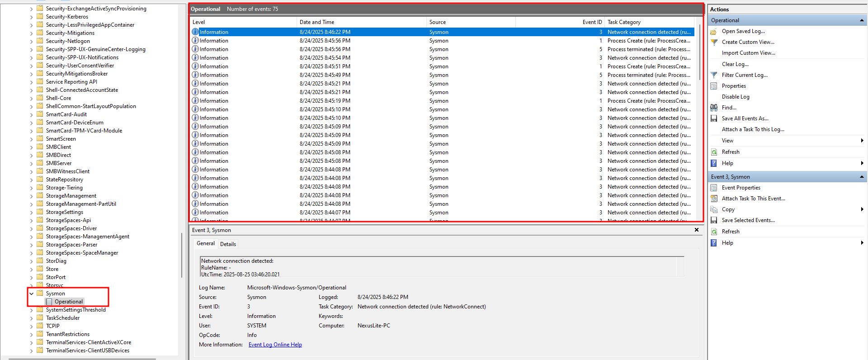Switch to the Details tab
This screenshot has height=360, width=868.
tap(228, 244)
